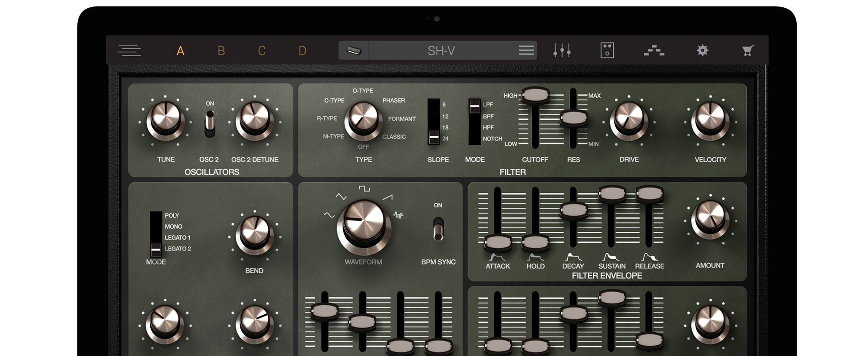Screen dimensions: 868x356
Task: Select part D tab
Action: click(302, 51)
